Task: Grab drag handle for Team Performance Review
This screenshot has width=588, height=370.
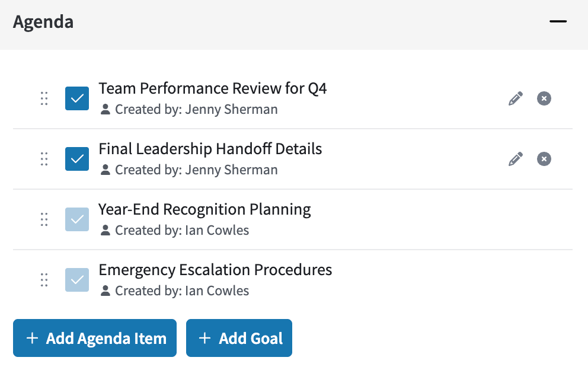Action: tap(44, 98)
